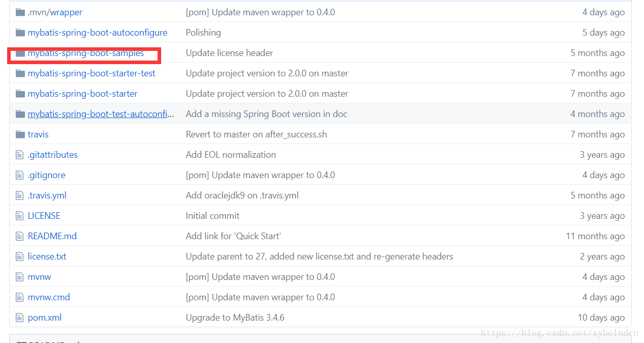
Task: Open the README.md file
Action: click(52, 236)
